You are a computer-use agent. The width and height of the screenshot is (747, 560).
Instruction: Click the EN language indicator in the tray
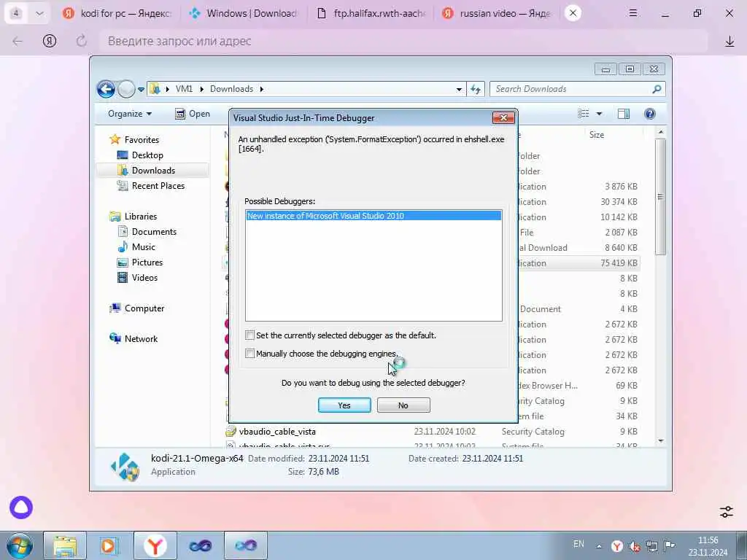pyautogui.click(x=578, y=544)
